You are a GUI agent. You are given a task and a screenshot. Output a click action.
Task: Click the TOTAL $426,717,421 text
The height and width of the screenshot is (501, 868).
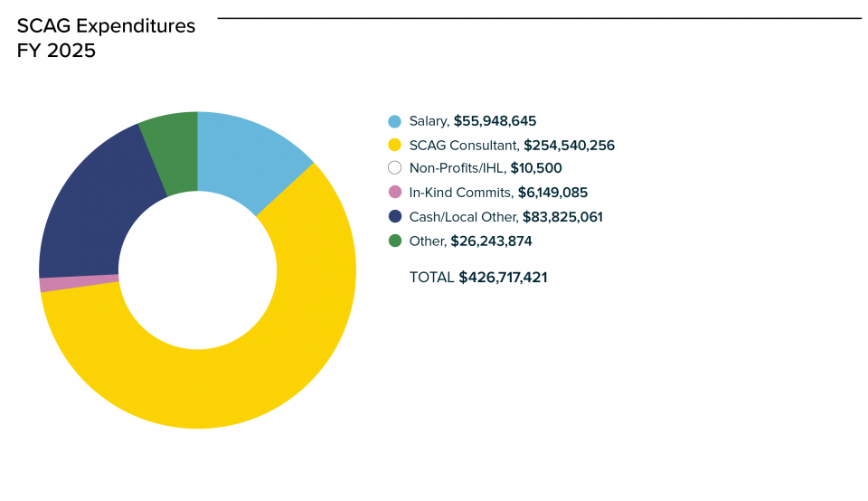click(478, 278)
